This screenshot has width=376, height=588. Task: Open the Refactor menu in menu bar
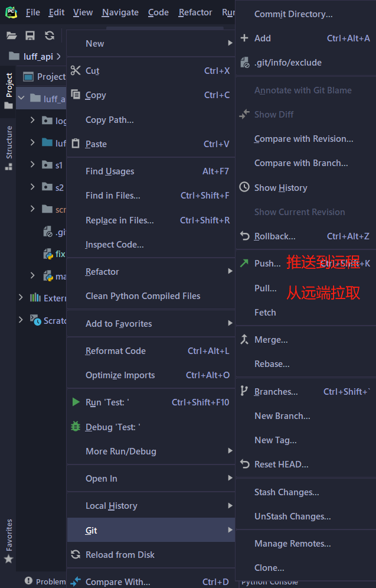click(x=195, y=12)
